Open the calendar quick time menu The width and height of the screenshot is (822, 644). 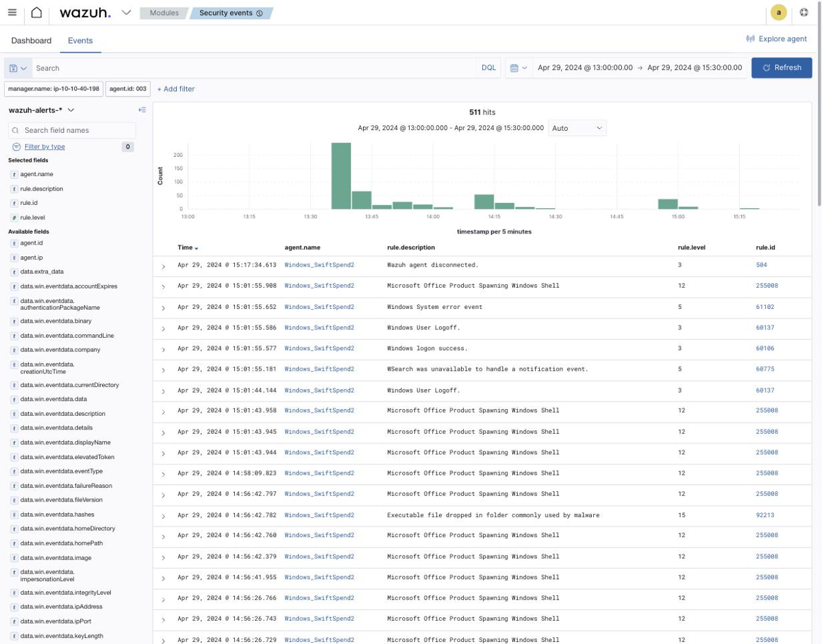click(x=519, y=68)
